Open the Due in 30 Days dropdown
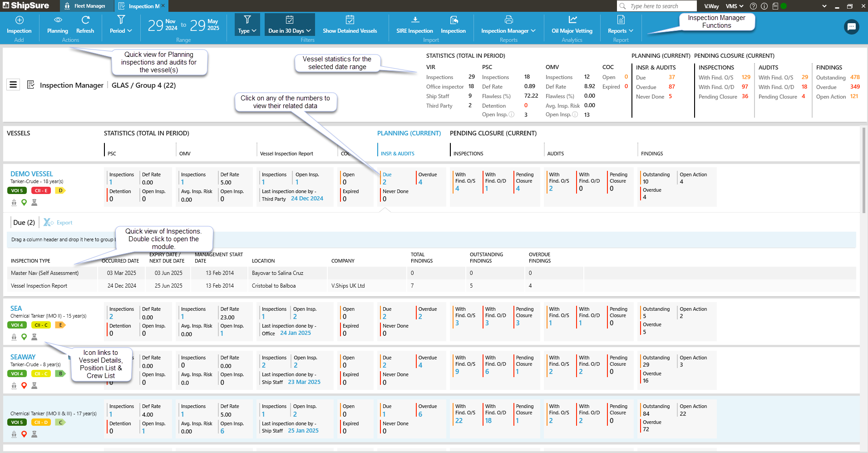Screen dimensions: 868x453 click(x=290, y=25)
